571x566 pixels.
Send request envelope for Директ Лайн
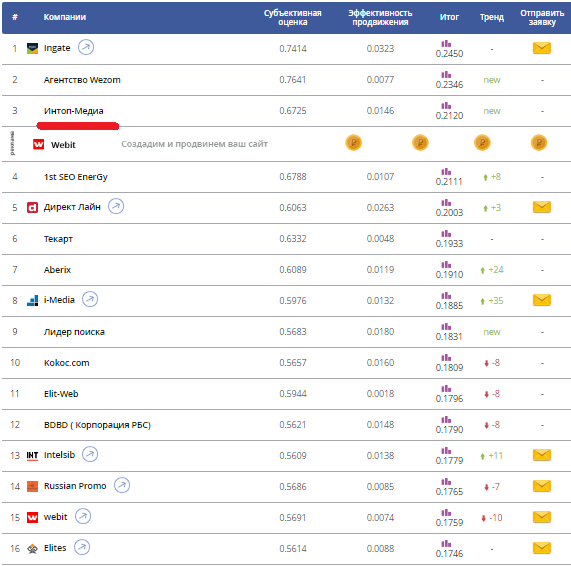click(x=542, y=207)
